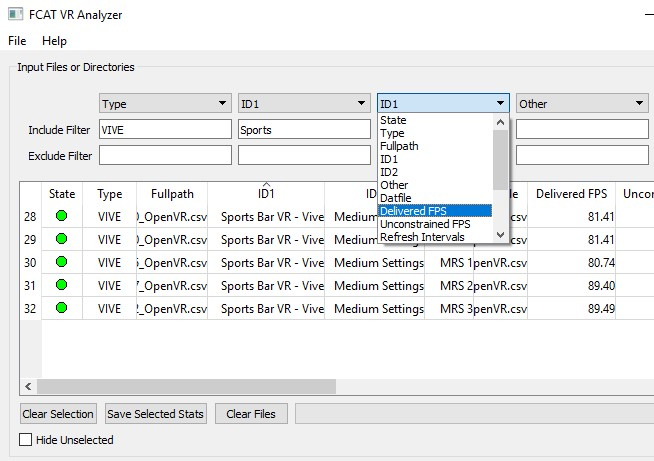
Task: Open the File menu
Action: click(17, 41)
